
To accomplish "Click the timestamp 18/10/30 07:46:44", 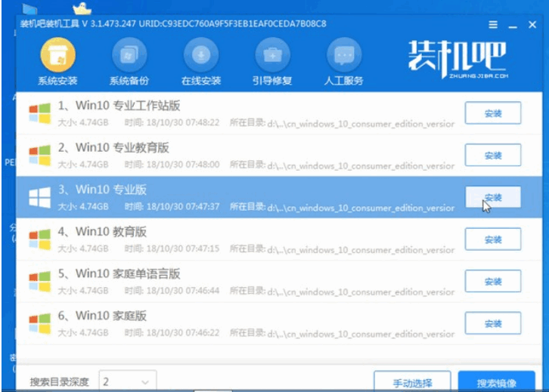I will [183, 290].
